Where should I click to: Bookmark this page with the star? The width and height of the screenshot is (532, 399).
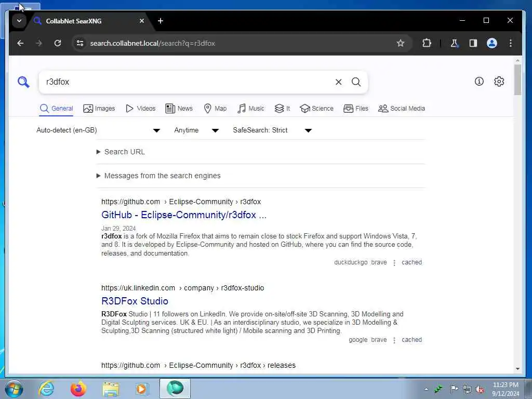tap(401, 43)
